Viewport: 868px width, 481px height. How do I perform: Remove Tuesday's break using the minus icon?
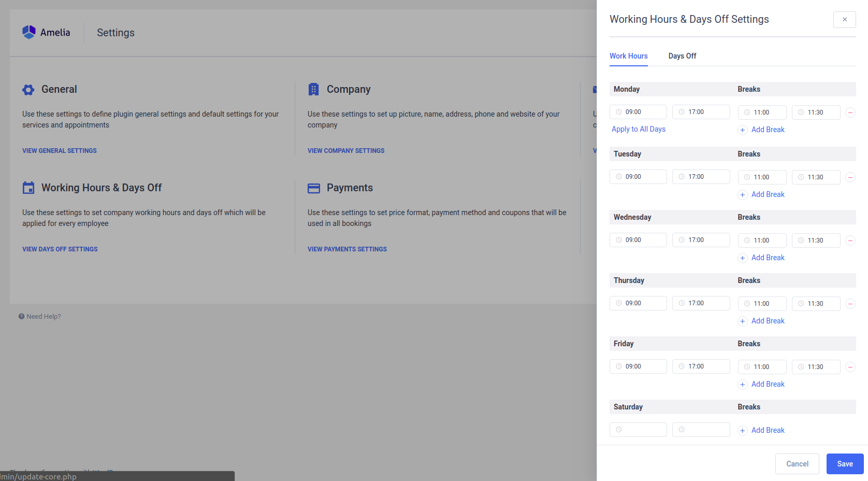click(x=850, y=177)
